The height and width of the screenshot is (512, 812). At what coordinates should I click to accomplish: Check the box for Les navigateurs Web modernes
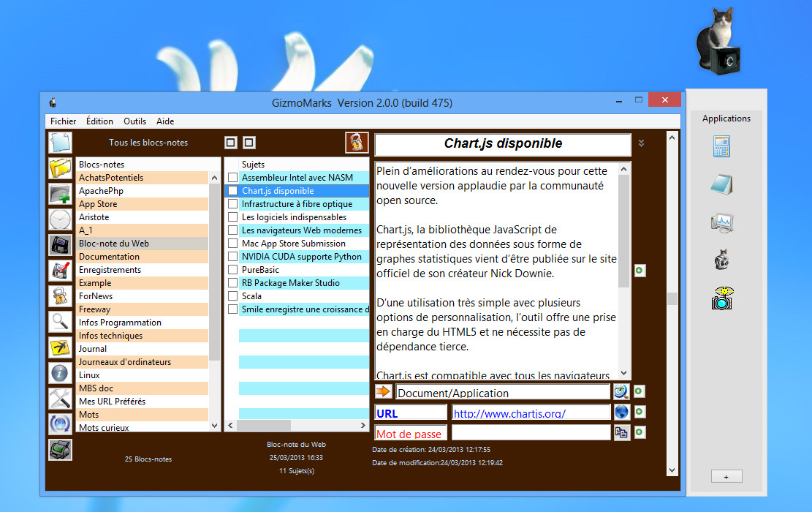pos(233,230)
